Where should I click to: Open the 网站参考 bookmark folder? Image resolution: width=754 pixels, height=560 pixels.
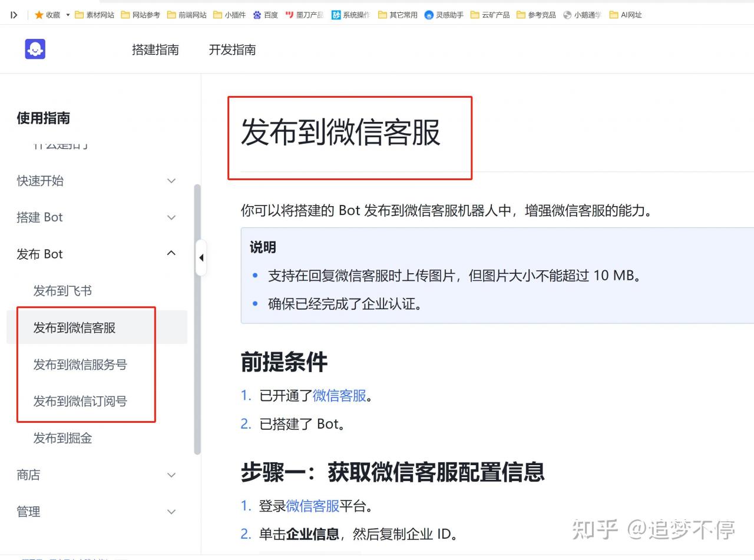(141, 15)
